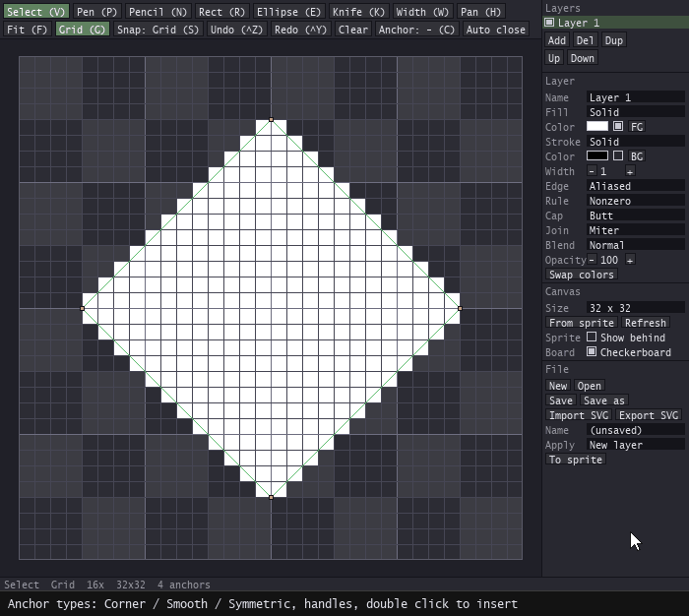Delete layer with Del button
Viewport: 689px width, 616px height.
[585, 40]
